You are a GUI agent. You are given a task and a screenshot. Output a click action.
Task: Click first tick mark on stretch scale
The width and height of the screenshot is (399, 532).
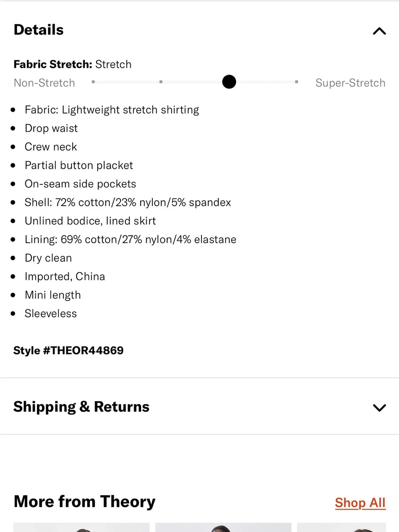point(93,82)
